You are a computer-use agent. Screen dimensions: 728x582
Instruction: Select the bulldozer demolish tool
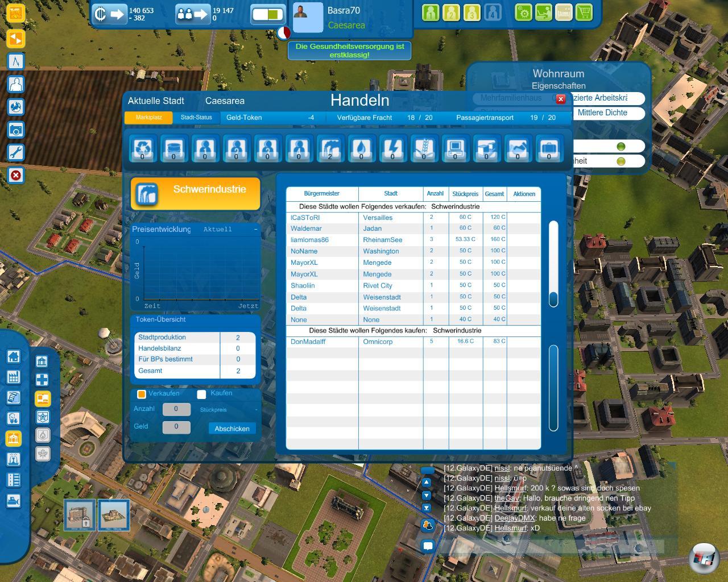tap(14, 500)
